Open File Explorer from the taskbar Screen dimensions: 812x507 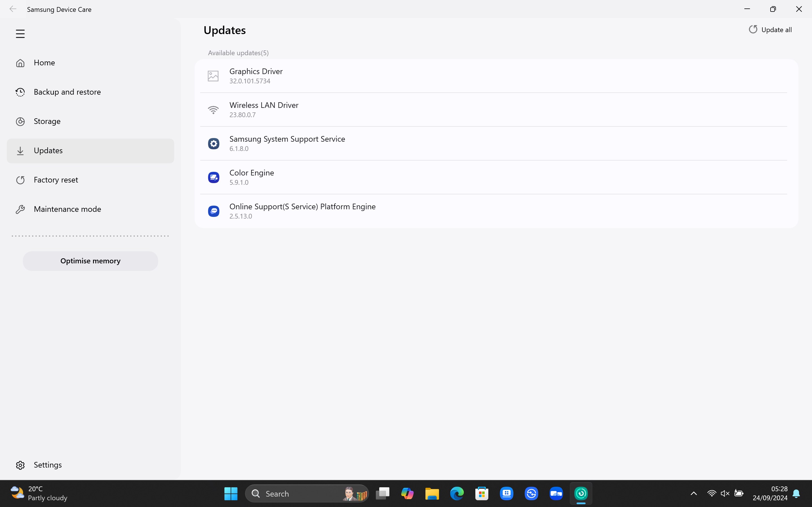coord(432,493)
